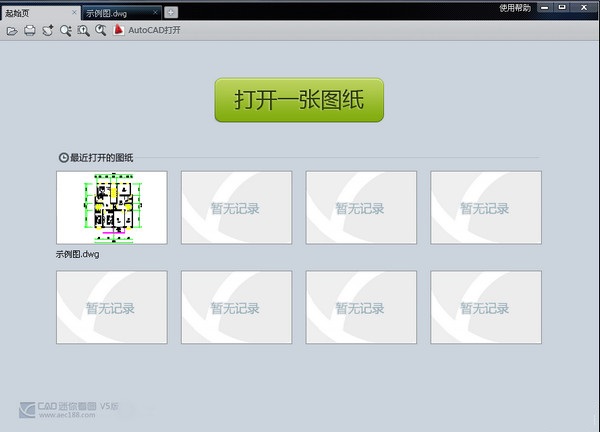Close the CAD viewer window
This screenshot has height=432, width=600.
coord(584,7)
